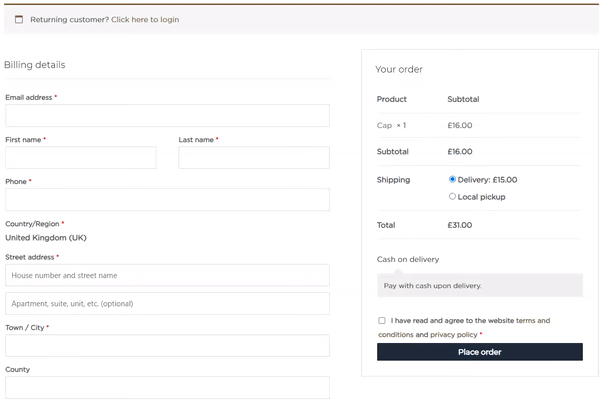
Task: Click 'Pay with cash upon delivery' description
Action: click(432, 286)
